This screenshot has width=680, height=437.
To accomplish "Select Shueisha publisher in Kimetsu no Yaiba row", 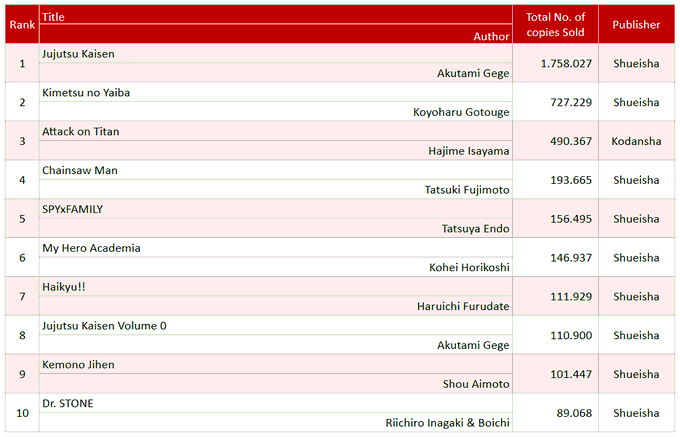I will [x=636, y=102].
